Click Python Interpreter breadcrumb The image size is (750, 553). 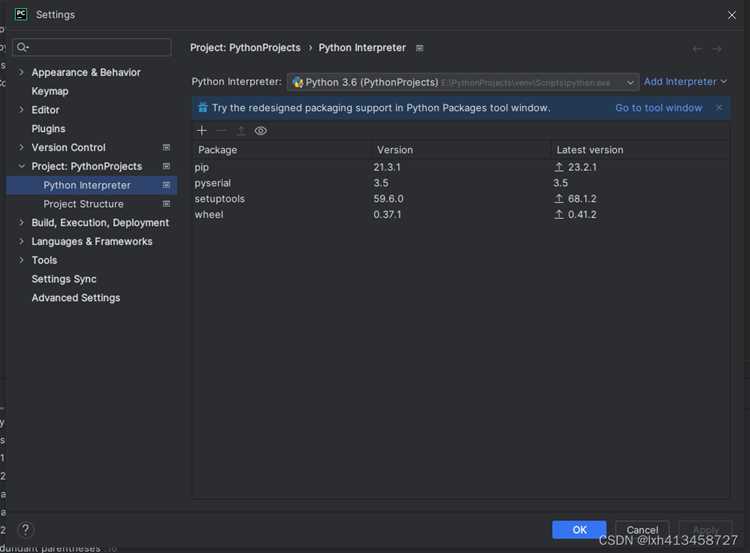362,48
